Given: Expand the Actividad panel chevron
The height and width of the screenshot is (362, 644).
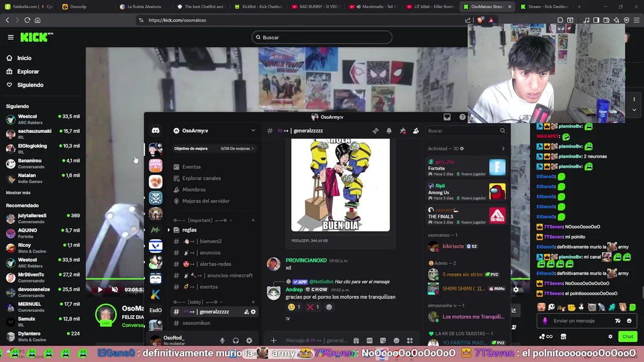Looking at the screenshot, I should 503,149.
